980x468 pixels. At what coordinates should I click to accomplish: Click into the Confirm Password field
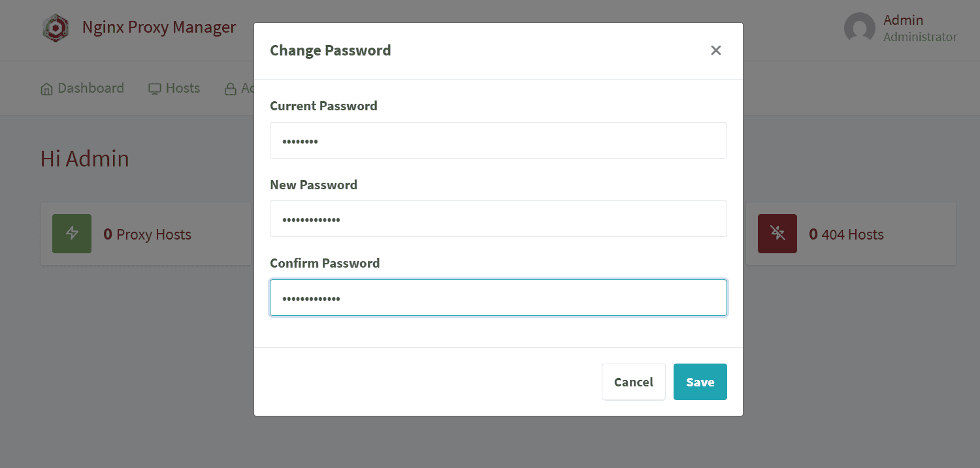498,298
